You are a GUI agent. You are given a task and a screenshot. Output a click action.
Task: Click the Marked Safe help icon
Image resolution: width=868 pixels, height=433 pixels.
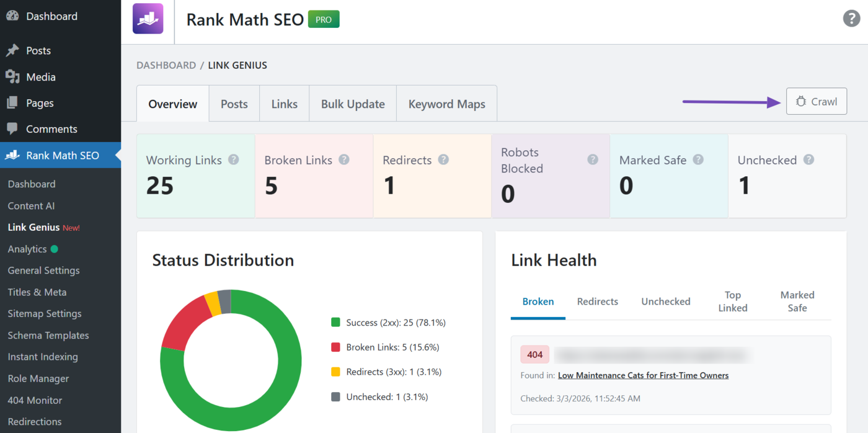pos(698,159)
